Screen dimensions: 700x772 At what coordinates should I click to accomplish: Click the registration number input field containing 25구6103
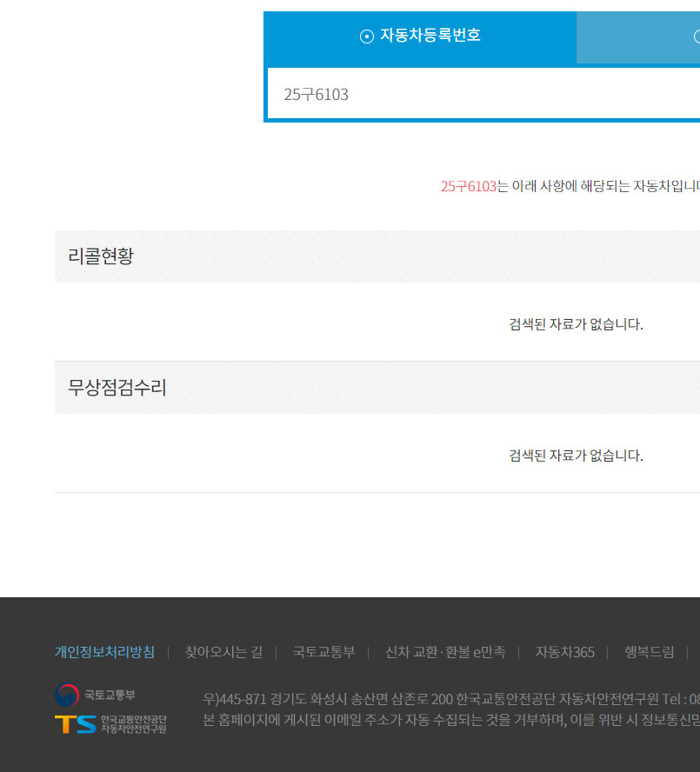[483, 94]
